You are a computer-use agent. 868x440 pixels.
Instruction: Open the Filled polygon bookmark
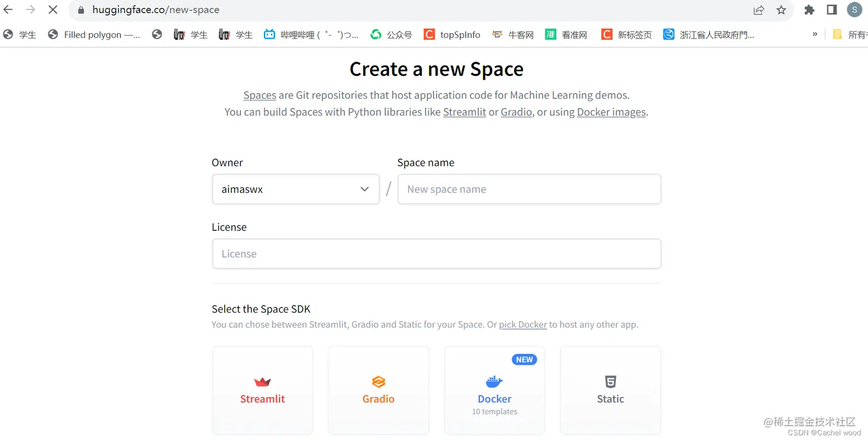[x=95, y=34]
